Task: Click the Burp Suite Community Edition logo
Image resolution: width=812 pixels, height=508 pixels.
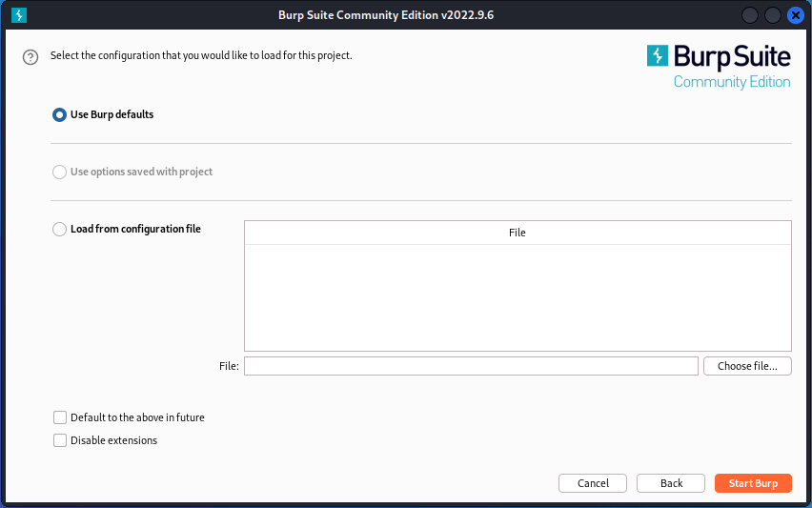Action: pos(719,67)
